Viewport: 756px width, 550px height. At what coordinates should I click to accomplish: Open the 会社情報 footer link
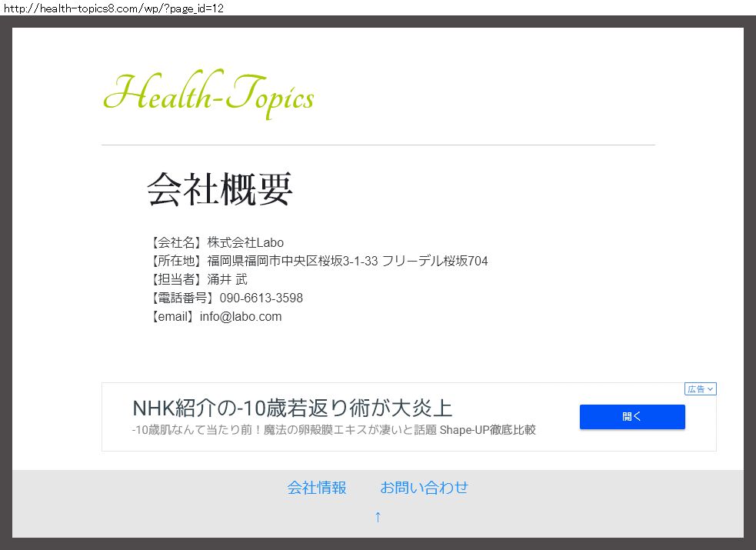tap(317, 488)
